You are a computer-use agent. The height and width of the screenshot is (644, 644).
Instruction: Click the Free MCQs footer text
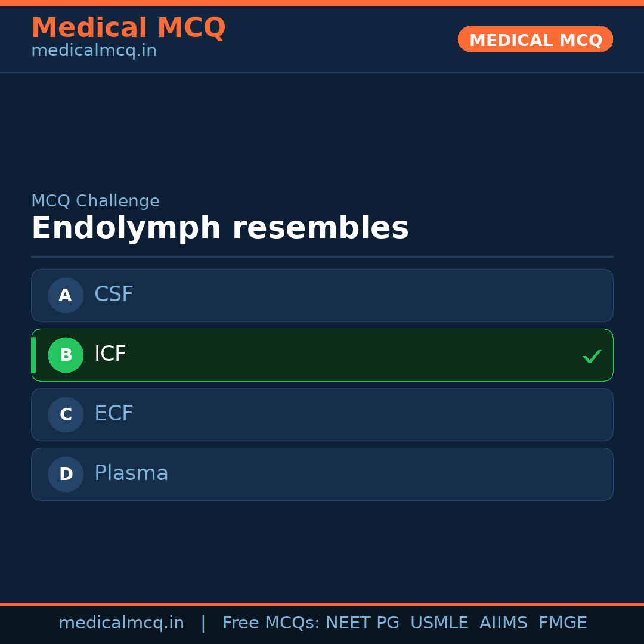tap(271, 623)
